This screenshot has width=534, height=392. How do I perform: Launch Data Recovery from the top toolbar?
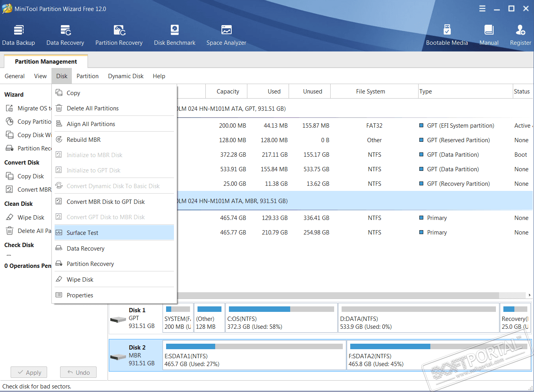65,35
